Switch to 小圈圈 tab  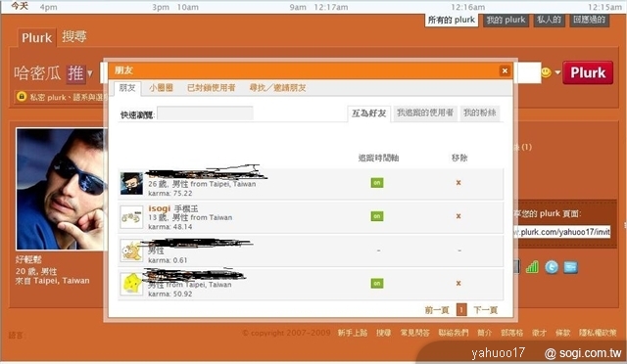[161, 88]
